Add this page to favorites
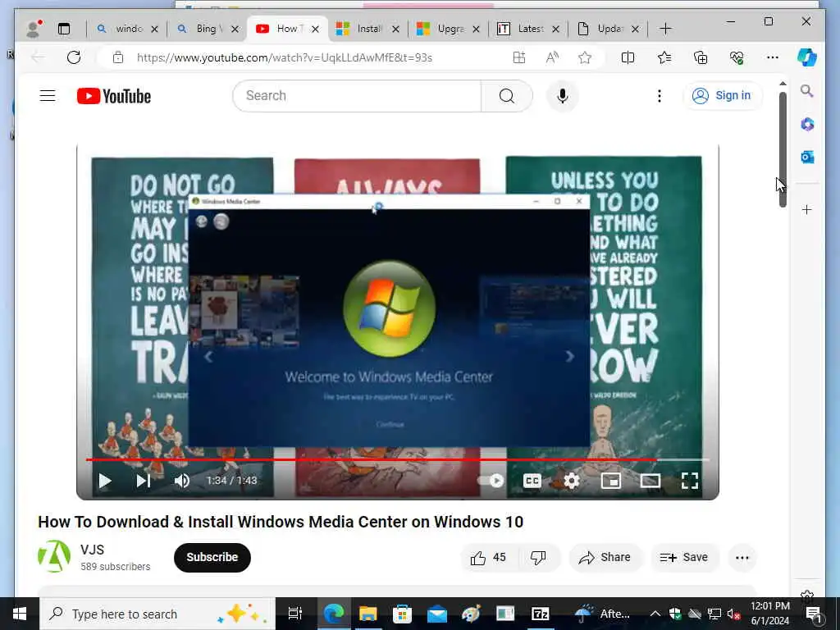 (584, 57)
